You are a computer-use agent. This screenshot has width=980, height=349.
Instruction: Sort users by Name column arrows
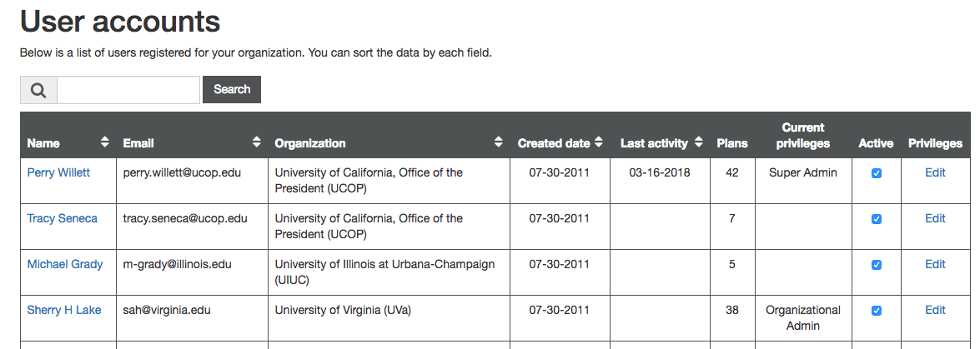[104, 142]
